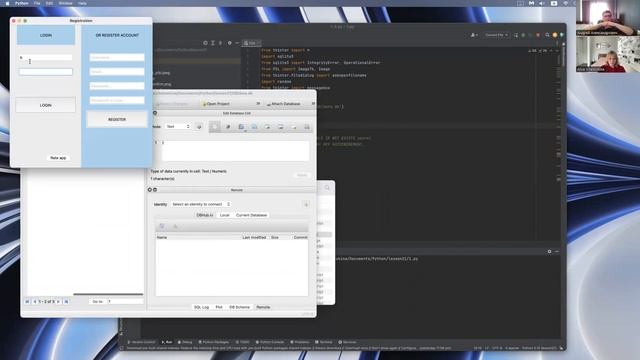Go to next record in DB Browser
The image size is (640, 360).
(58, 302)
